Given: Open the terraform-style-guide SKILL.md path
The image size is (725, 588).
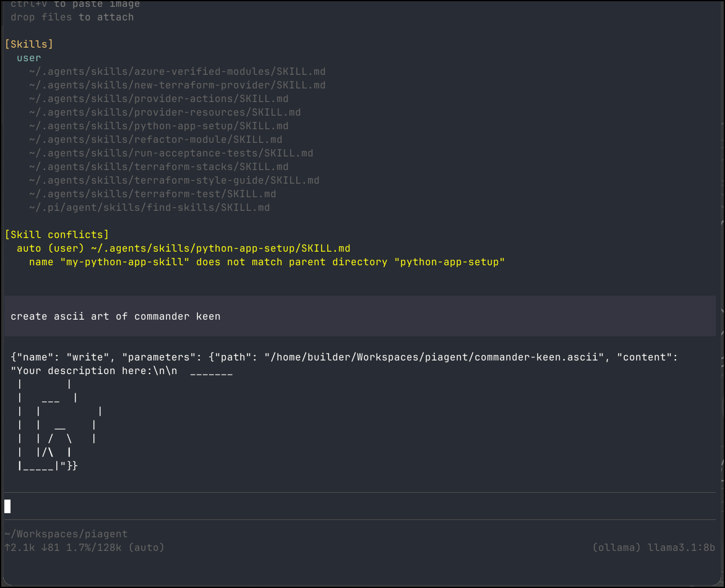Looking at the screenshot, I should tap(174, 181).
